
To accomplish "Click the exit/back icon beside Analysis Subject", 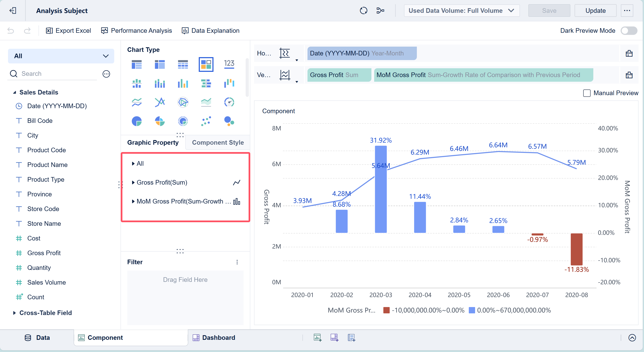I will click(x=13, y=11).
